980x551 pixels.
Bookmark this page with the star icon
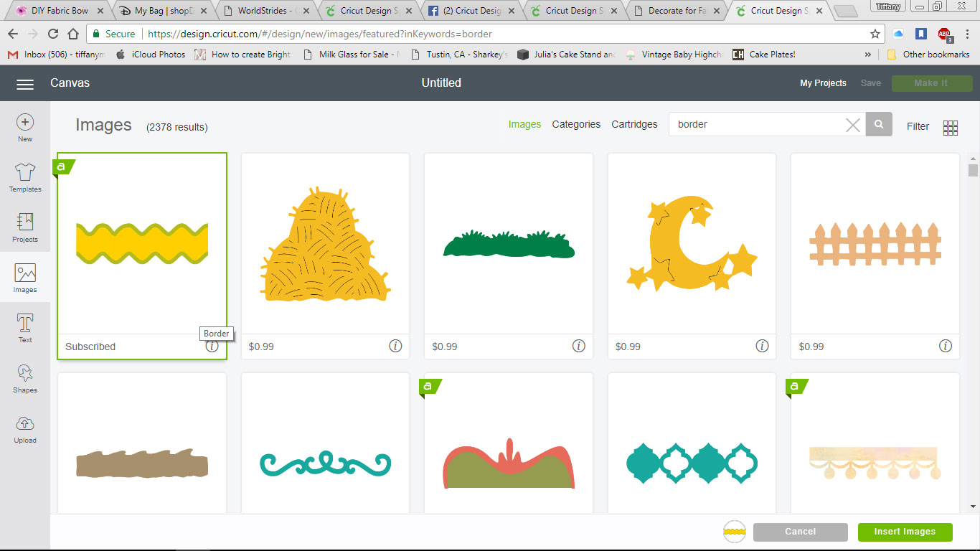tap(875, 34)
